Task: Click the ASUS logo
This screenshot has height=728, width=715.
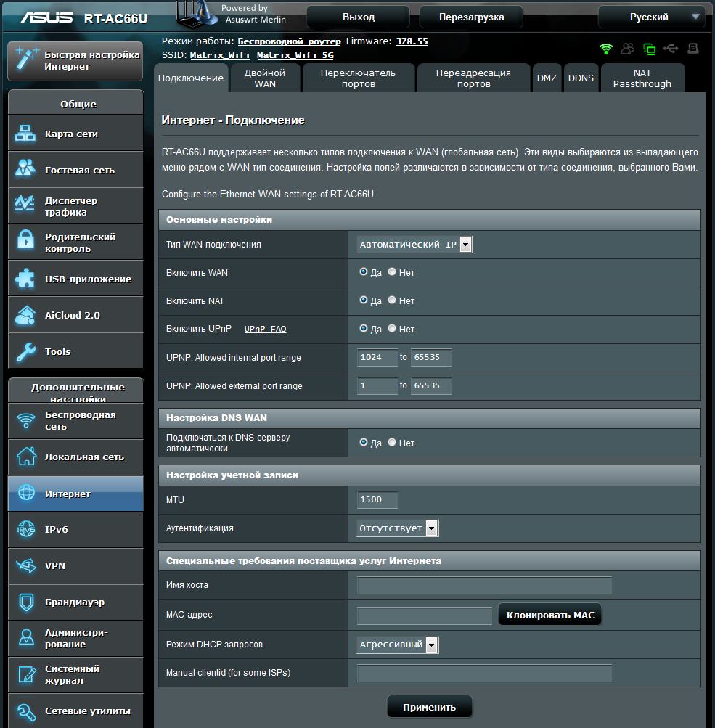Action: click(x=46, y=17)
